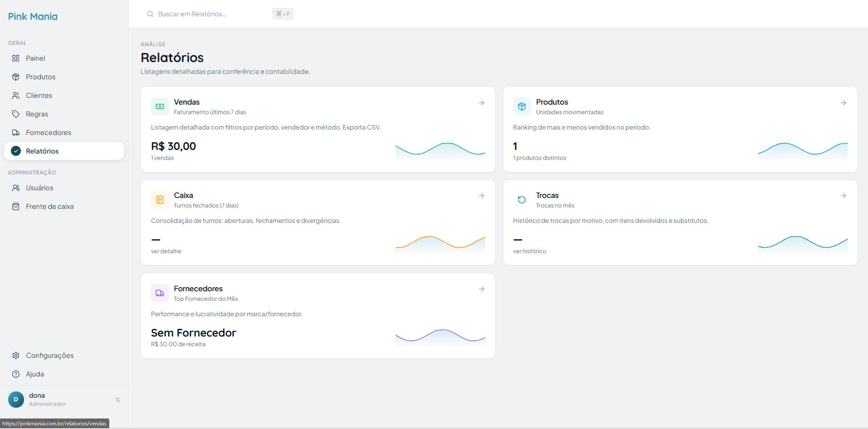Open the Vendas card title
Image resolution: width=868 pixels, height=429 pixels.
pos(187,102)
